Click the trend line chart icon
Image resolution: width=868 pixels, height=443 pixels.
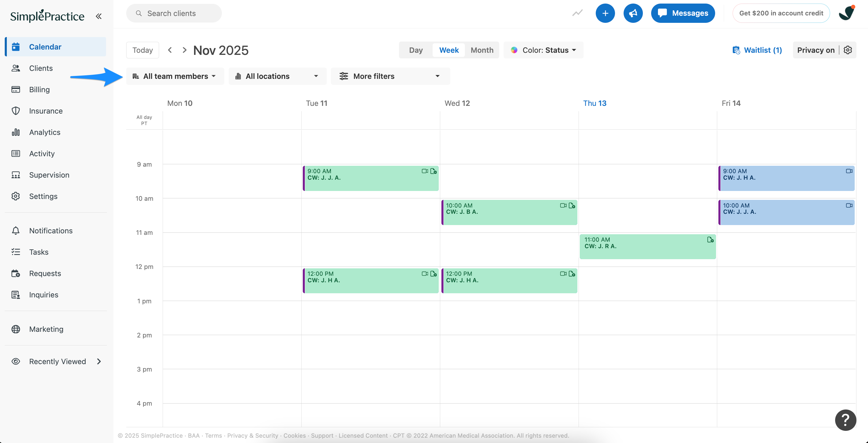pyautogui.click(x=577, y=13)
